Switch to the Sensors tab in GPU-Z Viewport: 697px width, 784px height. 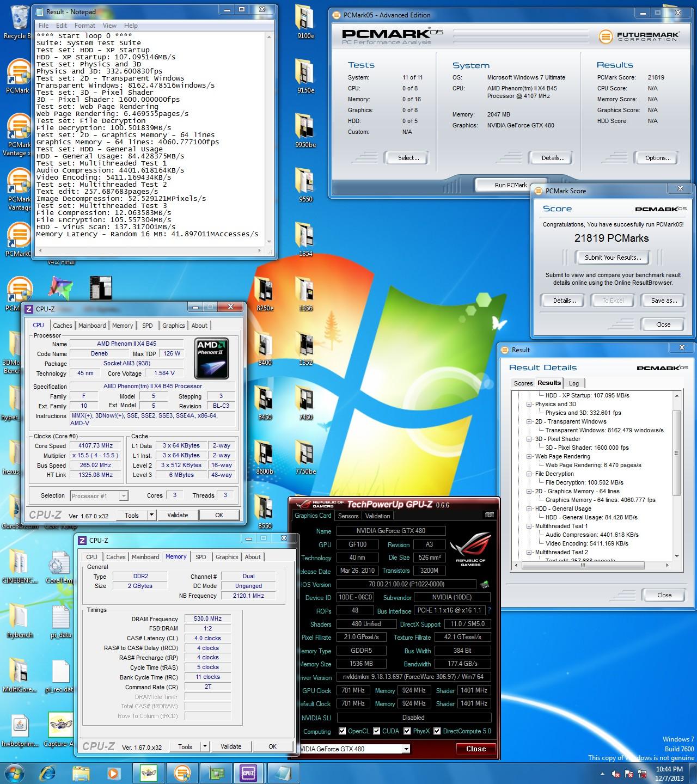[x=348, y=516]
